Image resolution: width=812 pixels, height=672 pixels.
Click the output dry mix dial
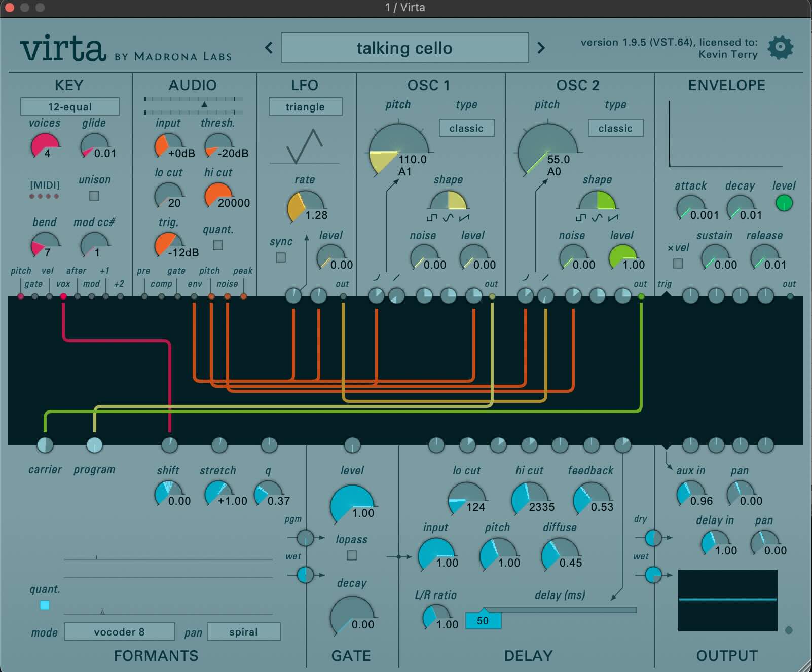click(653, 538)
